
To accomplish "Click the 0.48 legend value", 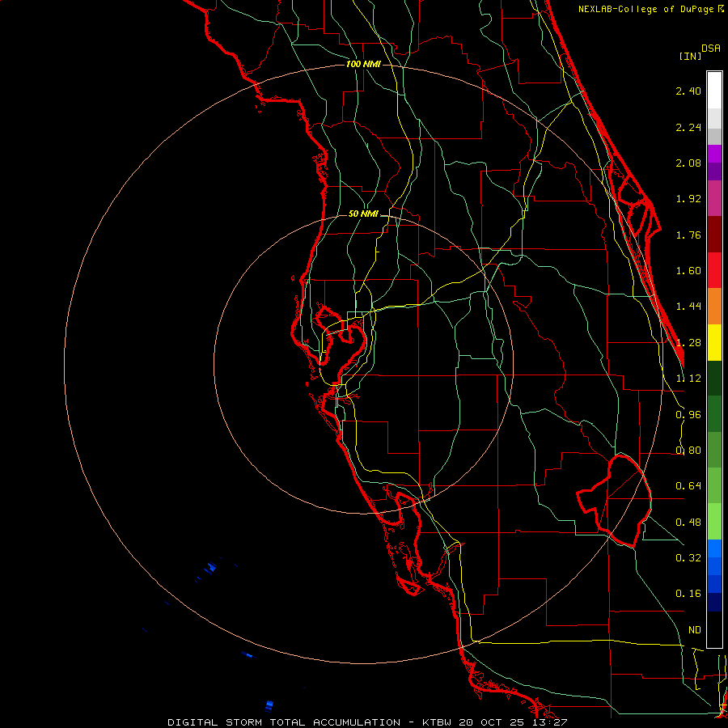I will [688, 523].
